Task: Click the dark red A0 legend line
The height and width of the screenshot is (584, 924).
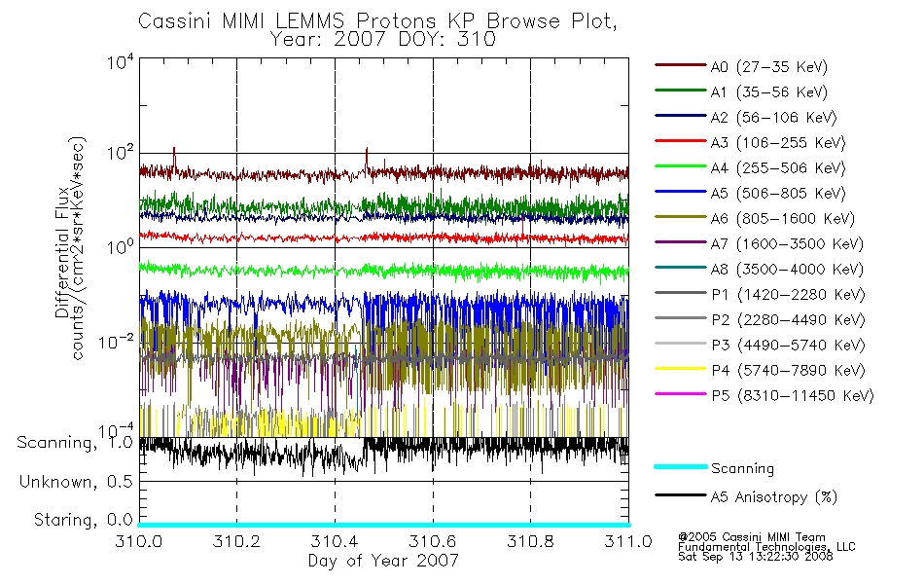Action: point(681,65)
